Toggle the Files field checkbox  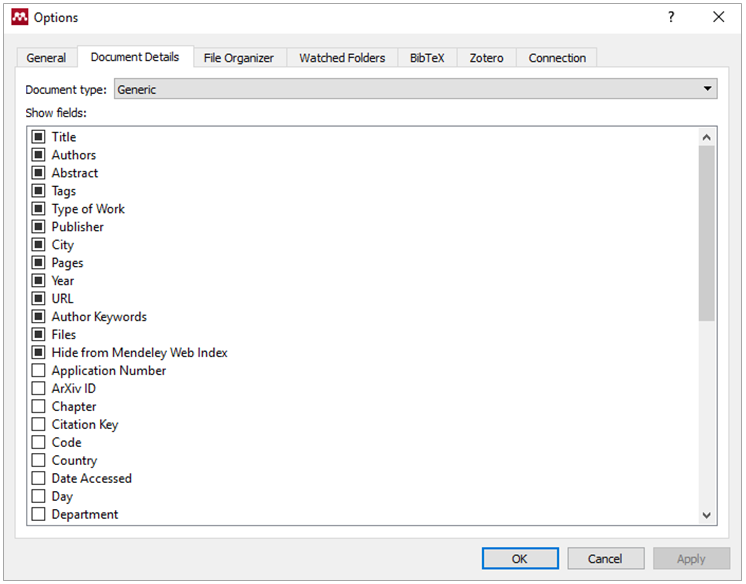(x=38, y=334)
